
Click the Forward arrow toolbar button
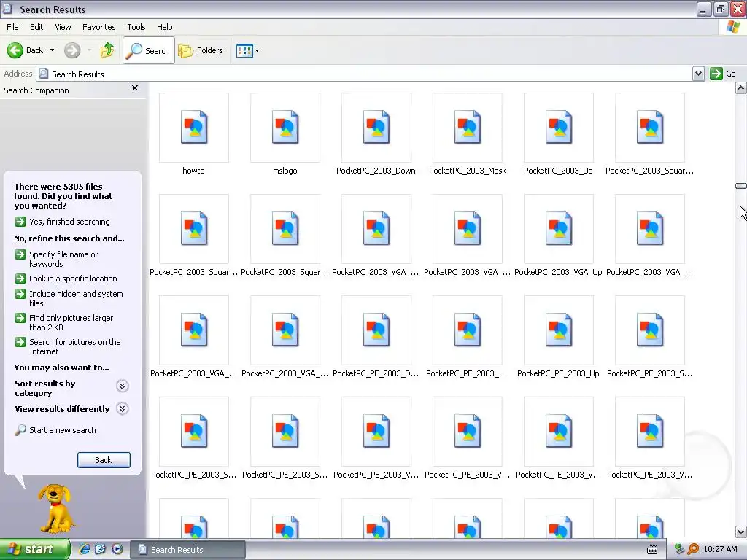(72, 50)
